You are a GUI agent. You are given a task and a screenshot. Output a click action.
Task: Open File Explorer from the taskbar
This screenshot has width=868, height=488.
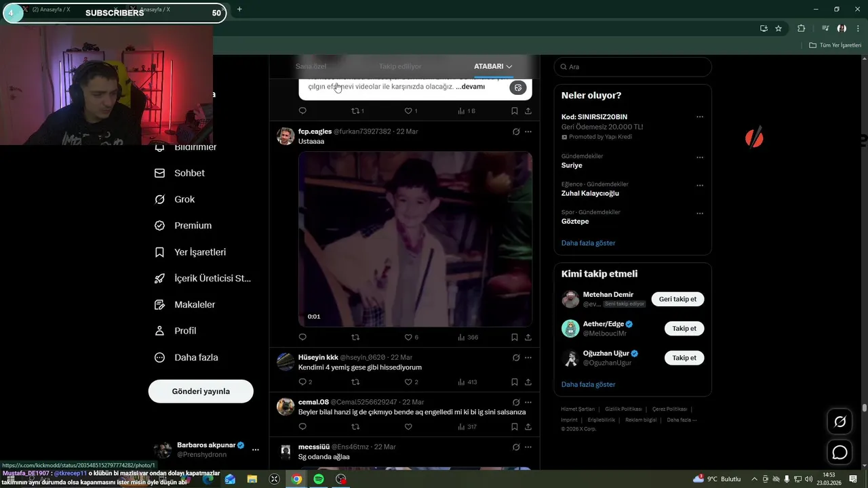[252, 479]
